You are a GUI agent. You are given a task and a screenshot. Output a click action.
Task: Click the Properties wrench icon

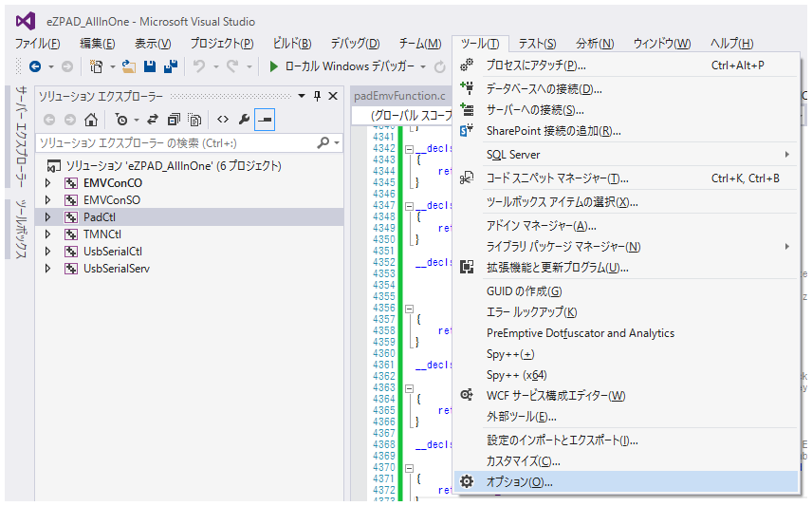244,120
